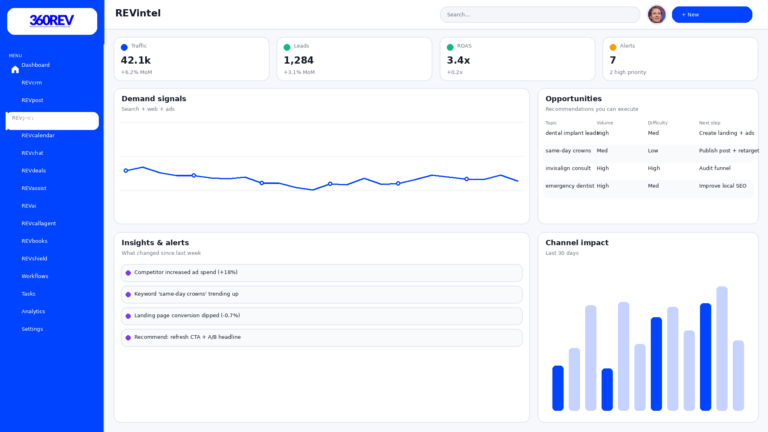Click the 360REV logo
Viewport: 768px width, 432px height.
[x=52, y=21]
